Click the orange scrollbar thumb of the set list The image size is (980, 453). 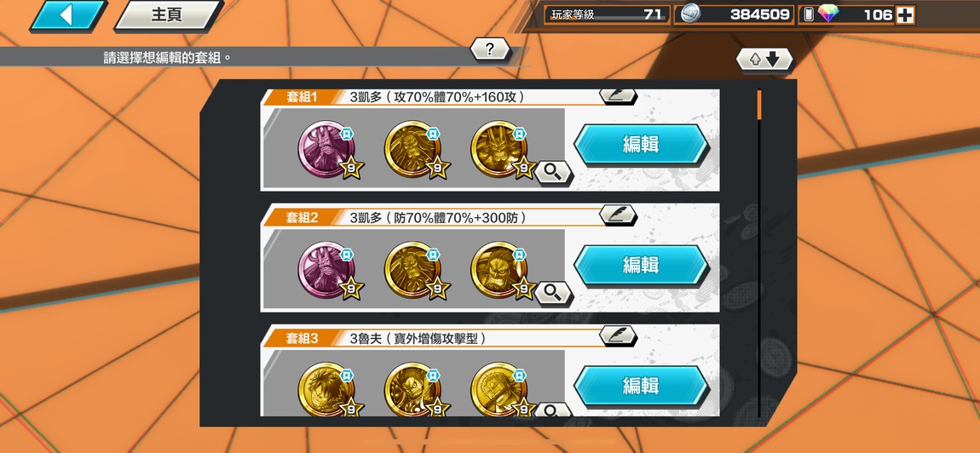(759, 105)
